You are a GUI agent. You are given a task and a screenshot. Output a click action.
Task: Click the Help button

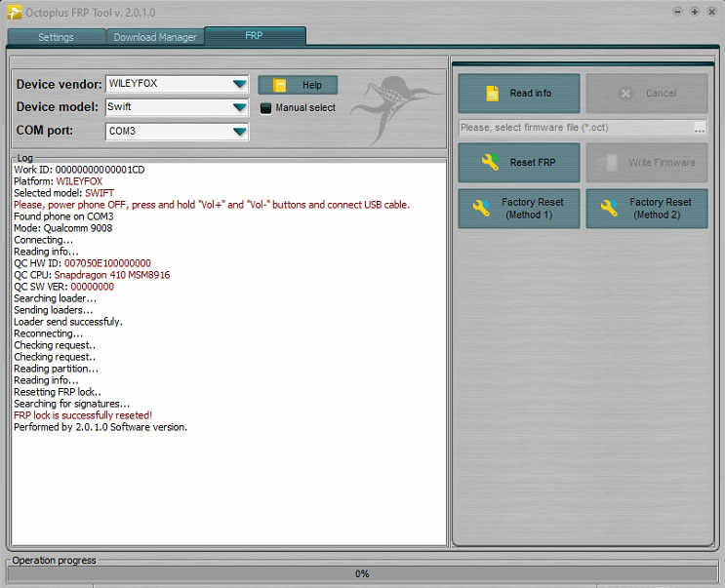coord(298,85)
